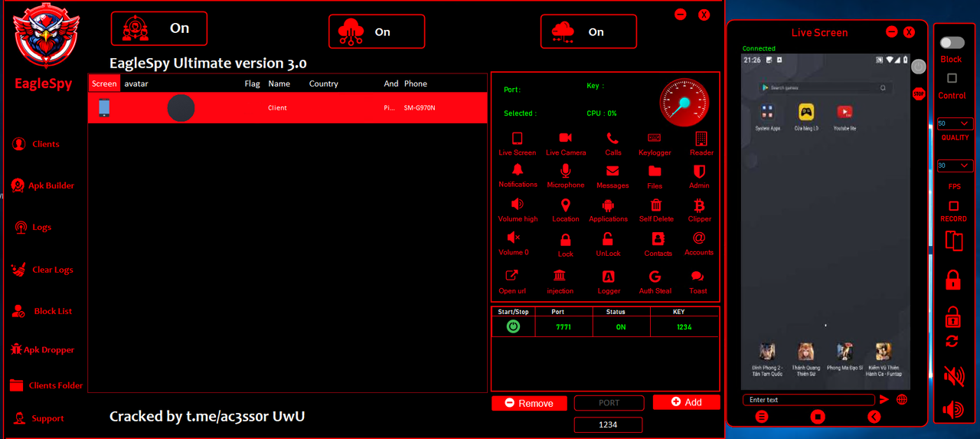The image size is (980, 439).
Task: Open the Files folder icon
Action: [655, 171]
